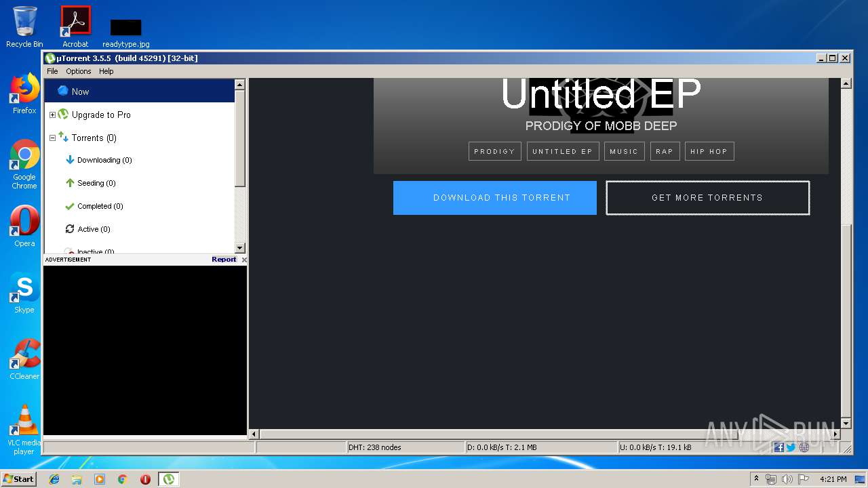
Task: Click the download speed status field
Action: tap(540, 447)
